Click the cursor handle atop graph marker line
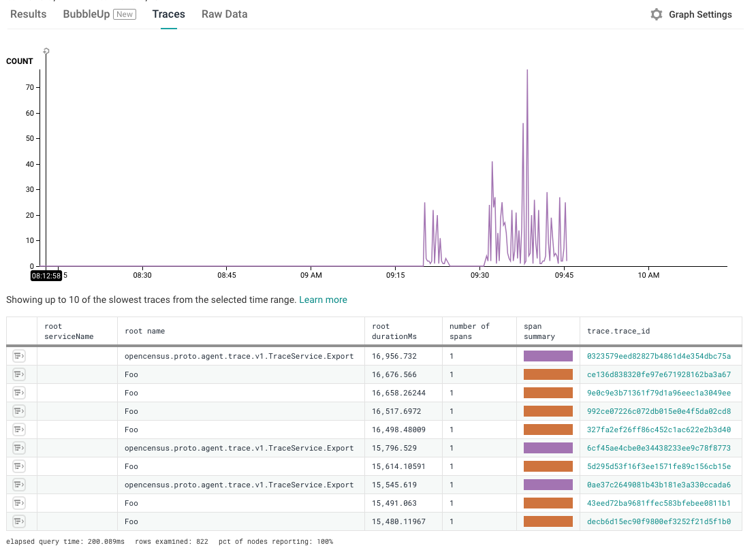756x550 pixels. (x=46, y=51)
